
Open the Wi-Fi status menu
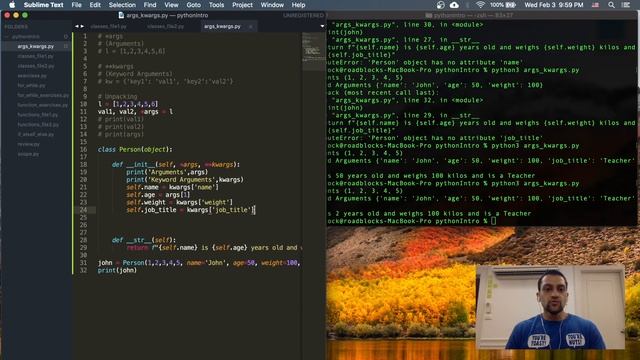480,5
